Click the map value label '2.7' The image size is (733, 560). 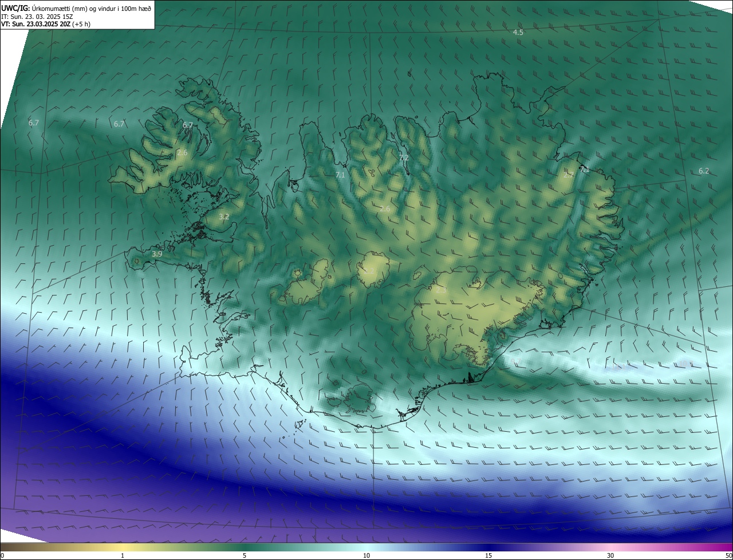pos(568,175)
